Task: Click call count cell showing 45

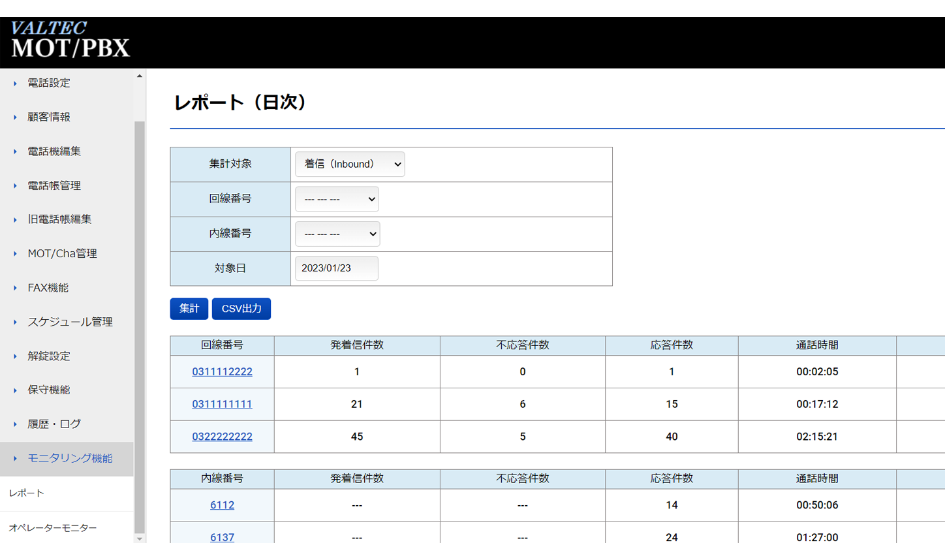Action: tap(357, 437)
